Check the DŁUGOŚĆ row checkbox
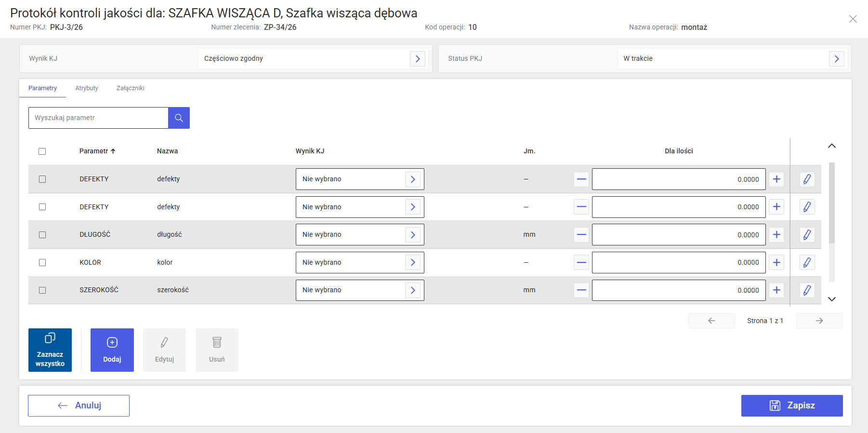The image size is (868, 433). pos(42,235)
